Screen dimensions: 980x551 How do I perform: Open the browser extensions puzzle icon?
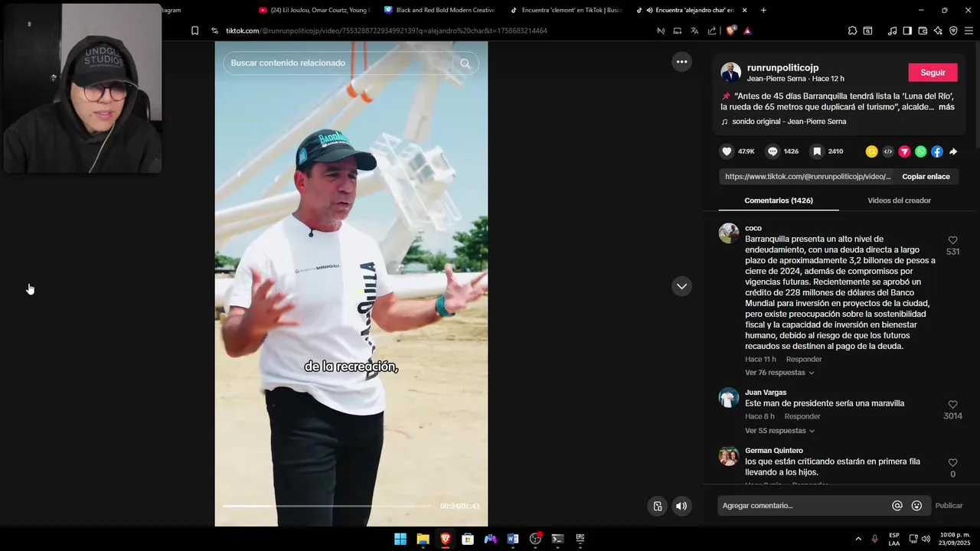pos(852,31)
